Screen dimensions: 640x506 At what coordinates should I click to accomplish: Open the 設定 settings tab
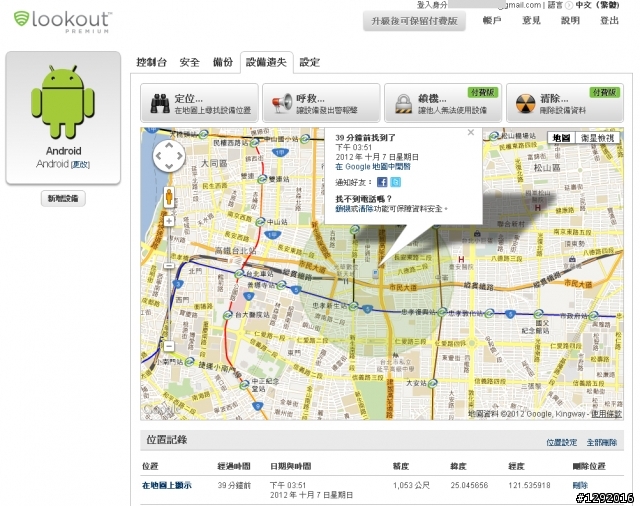coord(310,62)
